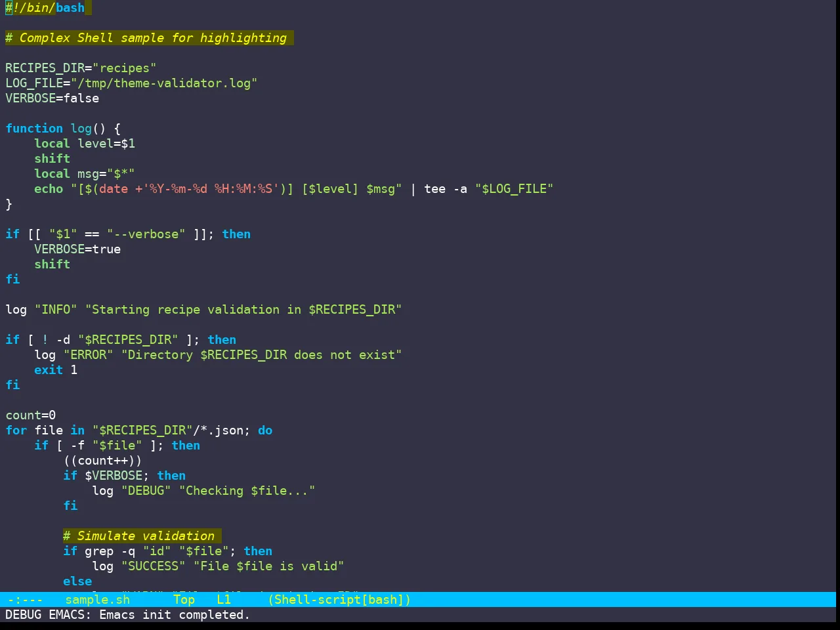Click the log "DEBUG" "Checking $file..." line
This screenshot has height=630, width=840.
point(204,491)
